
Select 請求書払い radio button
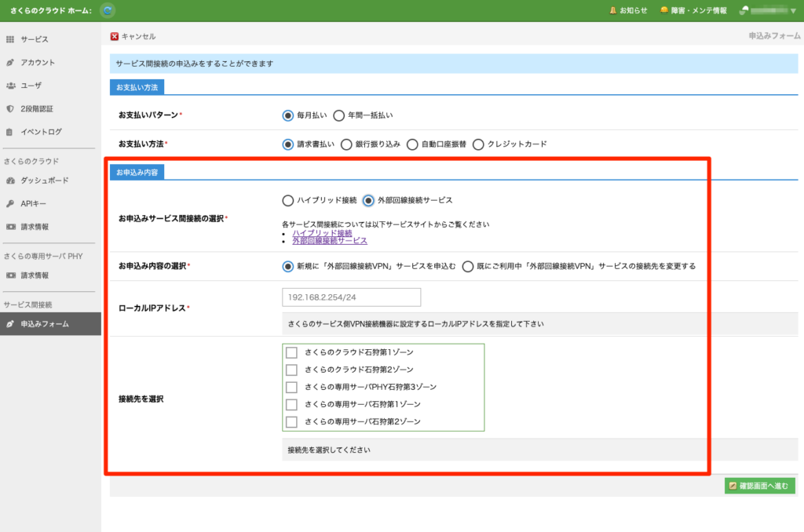[287, 144]
